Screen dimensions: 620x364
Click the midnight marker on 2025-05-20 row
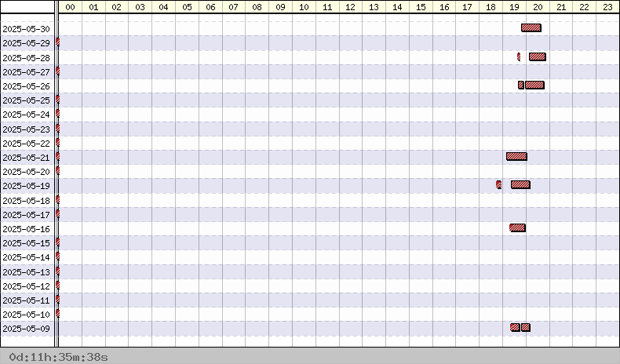[58, 171]
